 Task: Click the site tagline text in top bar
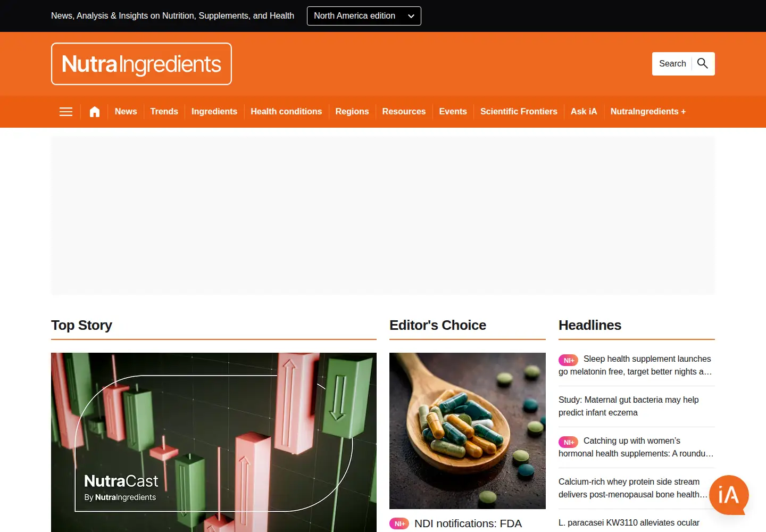click(172, 16)
